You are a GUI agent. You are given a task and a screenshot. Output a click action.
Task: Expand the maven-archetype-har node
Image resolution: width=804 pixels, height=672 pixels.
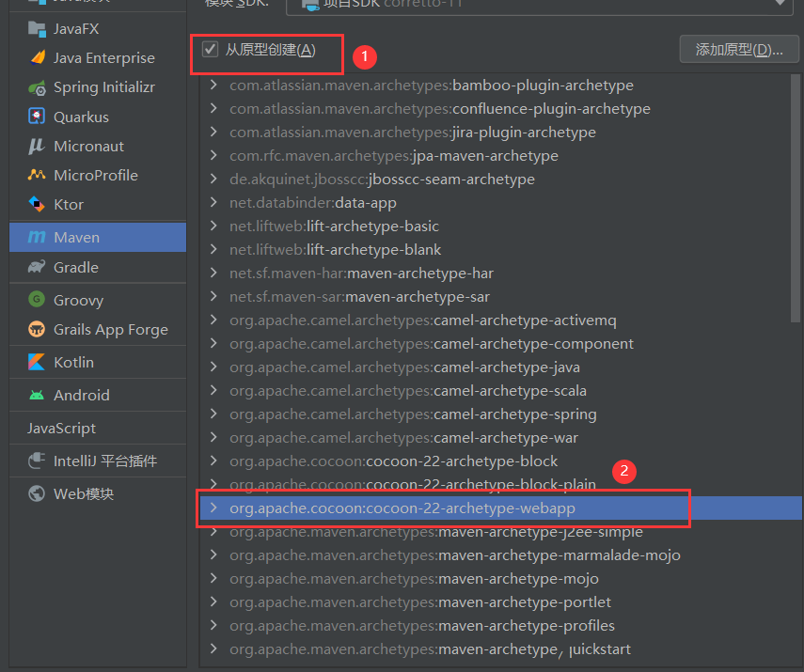pos(213,273)
